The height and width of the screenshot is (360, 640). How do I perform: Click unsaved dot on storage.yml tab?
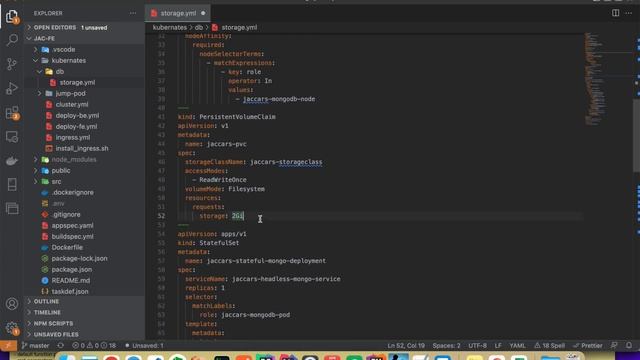coord(203,13)
